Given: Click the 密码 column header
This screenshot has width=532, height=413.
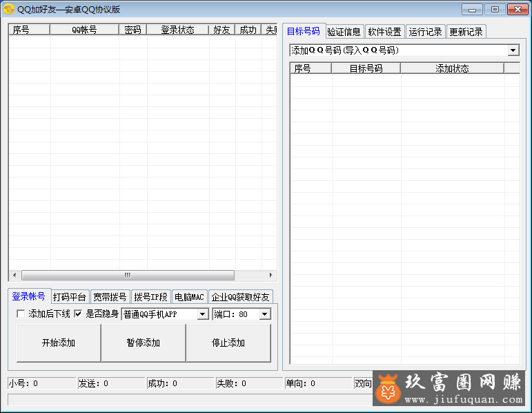Looking at the screenshot, I should 132,30.
